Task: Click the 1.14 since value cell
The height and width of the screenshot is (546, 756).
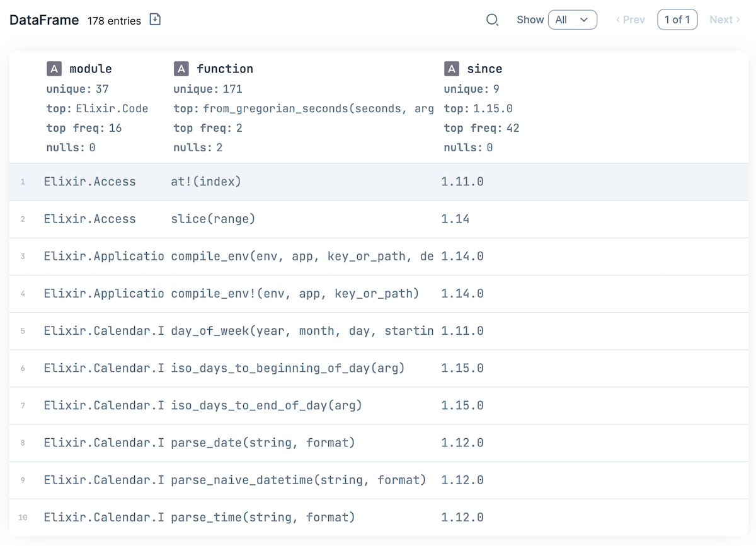Action: (x=455, y=219)
